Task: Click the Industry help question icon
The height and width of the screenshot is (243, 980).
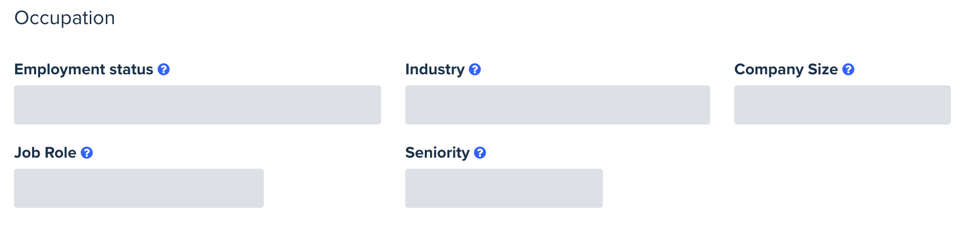Action: point(475,69)
